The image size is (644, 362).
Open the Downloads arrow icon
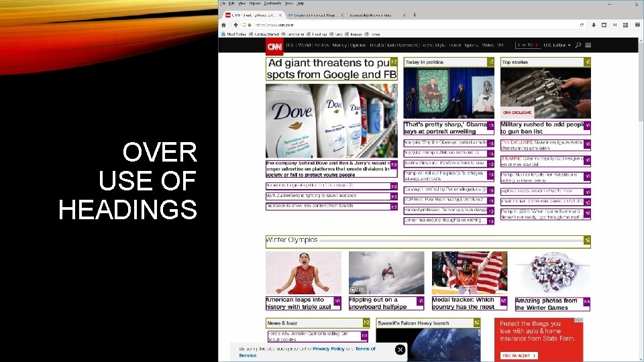point(594,25)
